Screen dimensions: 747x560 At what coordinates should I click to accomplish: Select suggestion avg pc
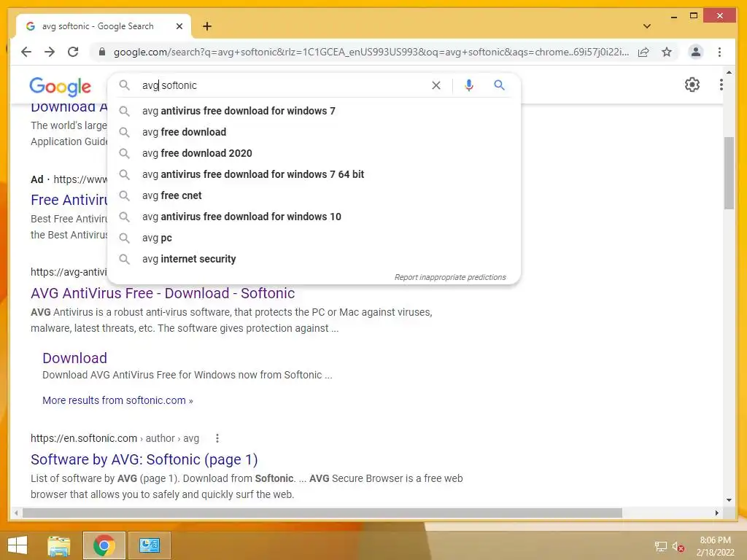click(314, 238)
